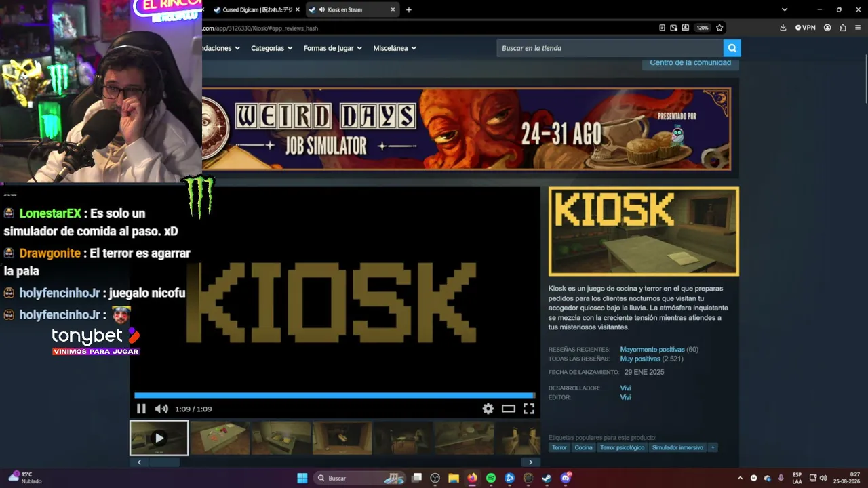This screenshot has height=488, width=868.
Task: Submit store search with magnifier button
Action: (x=732, y=48)
